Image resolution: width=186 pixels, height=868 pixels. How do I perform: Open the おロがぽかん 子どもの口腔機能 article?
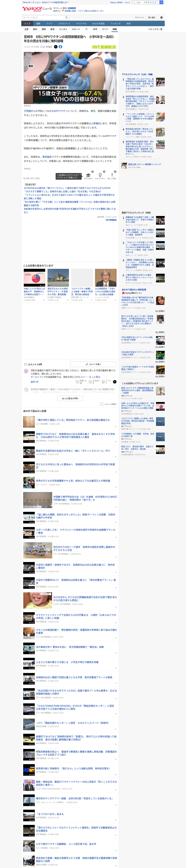click(85, 598)
